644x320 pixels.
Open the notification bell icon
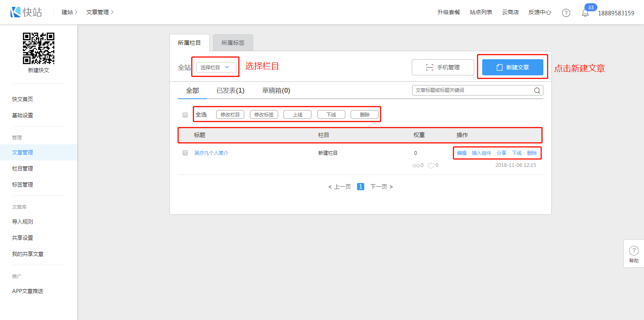coord(585,13)
